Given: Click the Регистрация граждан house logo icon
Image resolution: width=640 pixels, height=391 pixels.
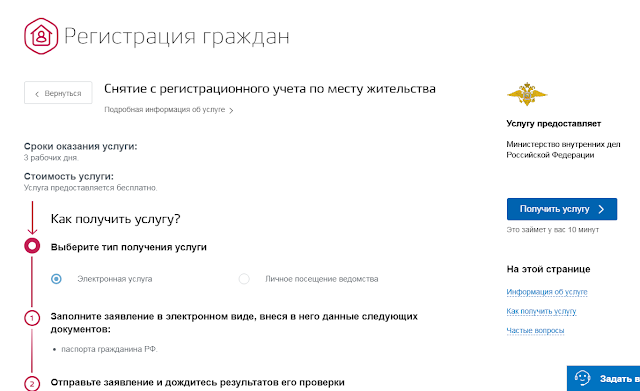Looking at the screenshot, I should coord(41,36).
